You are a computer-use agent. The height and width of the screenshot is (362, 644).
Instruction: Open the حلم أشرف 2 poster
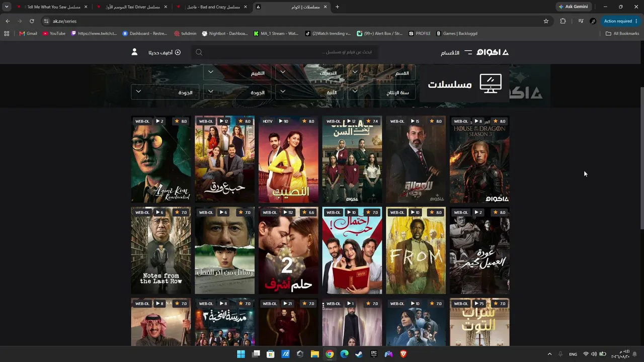click(288, 250)
